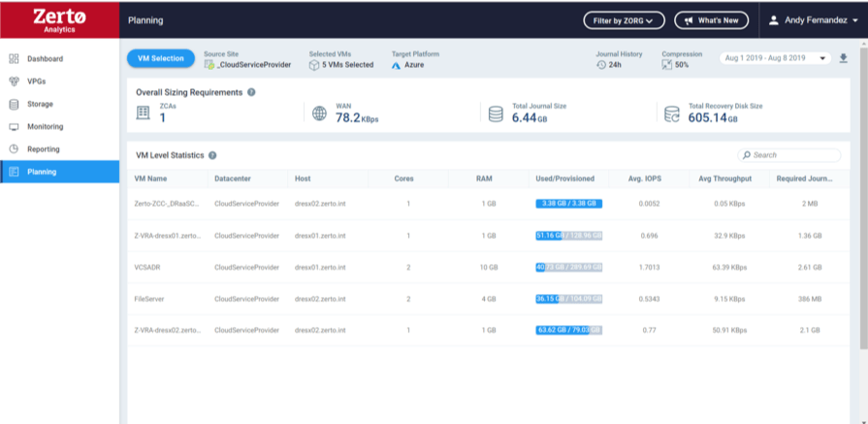The height and width of the screenshot is (424, 868).
Task: Sort by Used/Provisioned column header
Action: [565, 179]
